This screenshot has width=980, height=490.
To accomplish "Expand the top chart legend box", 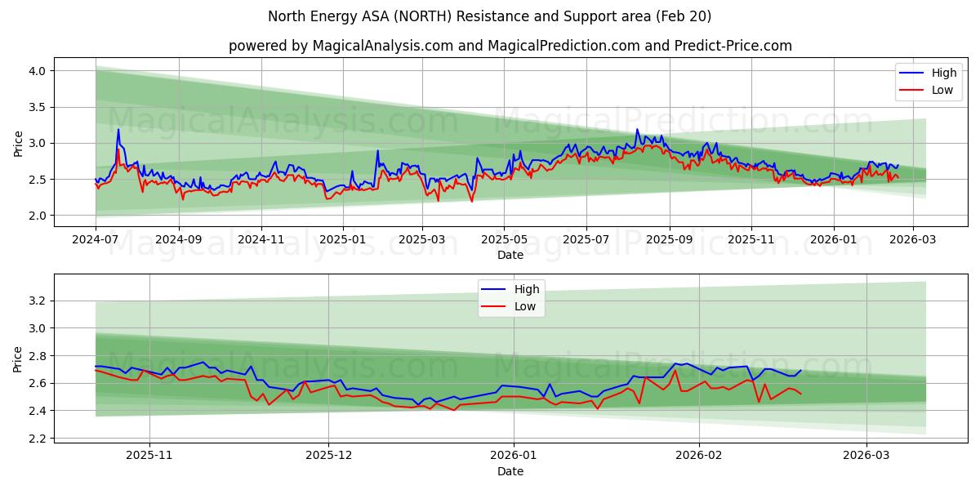I will pos(927,80).
